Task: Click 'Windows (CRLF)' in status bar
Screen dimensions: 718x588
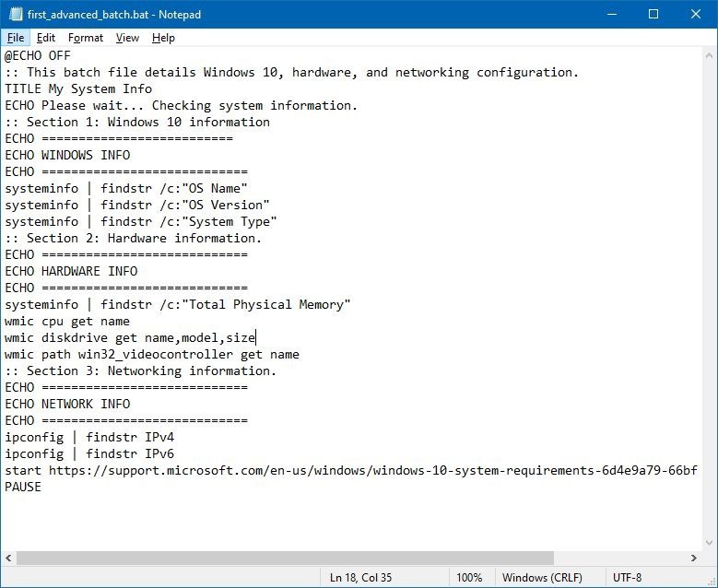Action: 542,578
